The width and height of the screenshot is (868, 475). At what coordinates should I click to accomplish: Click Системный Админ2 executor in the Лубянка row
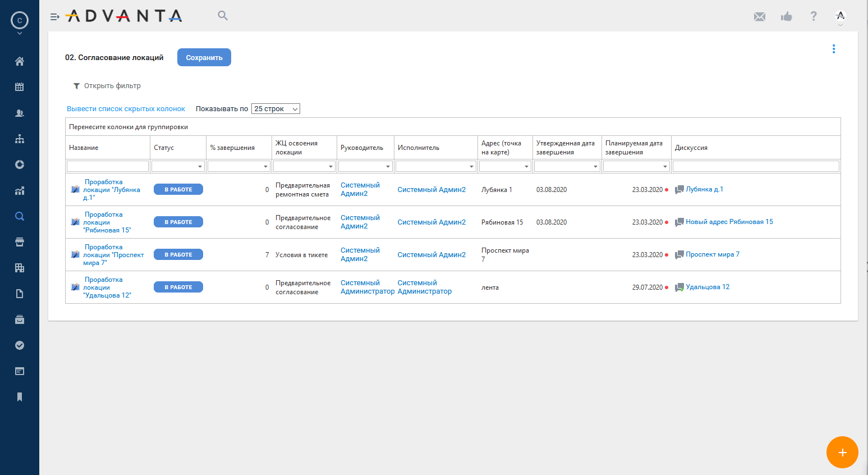pyautogui.click(x=431, y=190)
